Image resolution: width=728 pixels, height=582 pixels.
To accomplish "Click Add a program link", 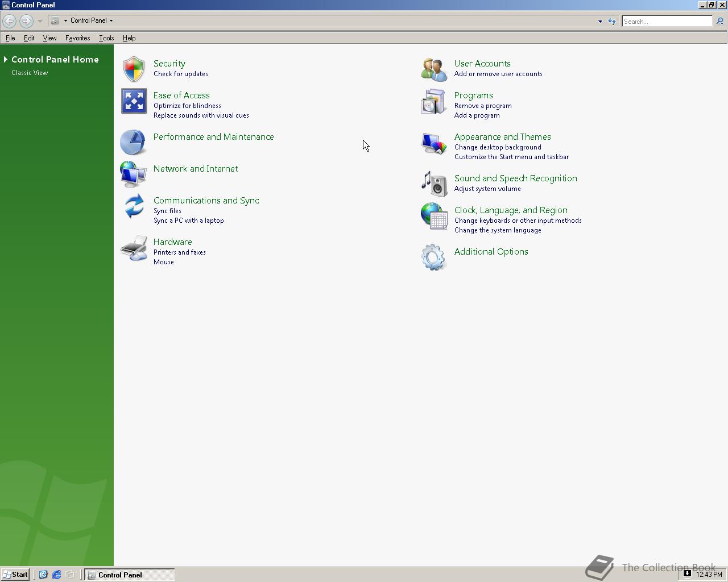I will point(477,115).
